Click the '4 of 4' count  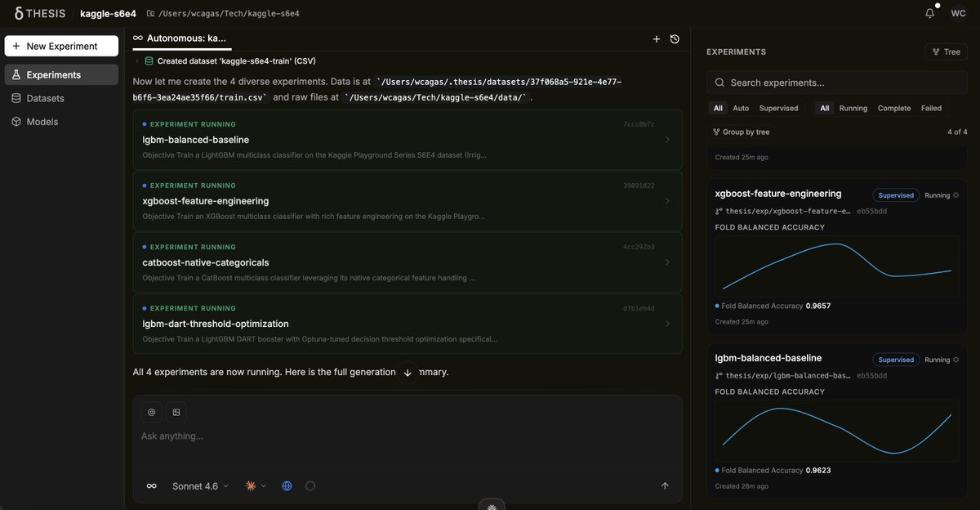tap(957, 132)
